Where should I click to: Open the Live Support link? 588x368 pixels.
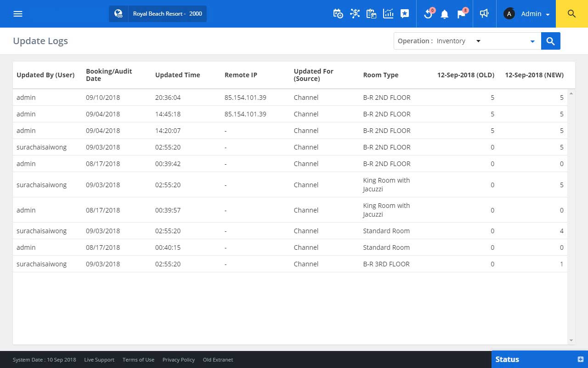[x=99, y=360]
